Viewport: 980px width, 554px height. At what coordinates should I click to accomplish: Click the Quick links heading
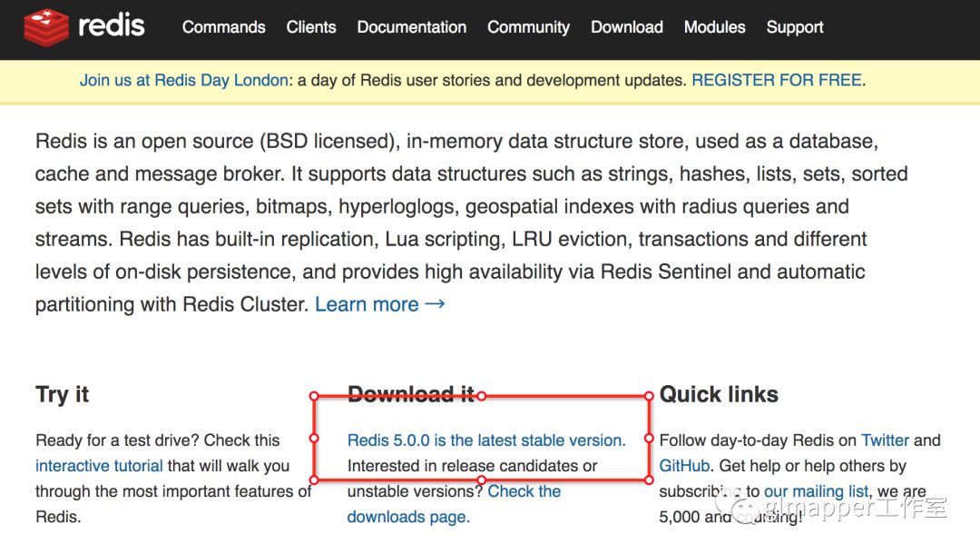click(719, 394)
